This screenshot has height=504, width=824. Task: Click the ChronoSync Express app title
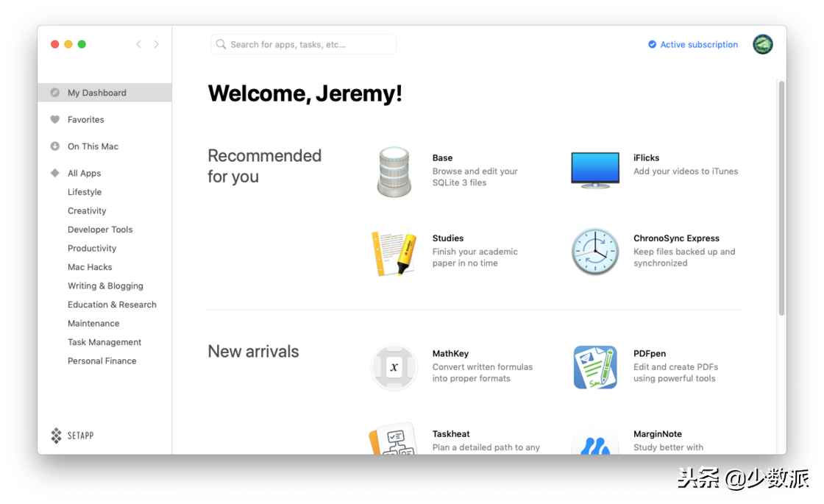[x=676, y=238]
